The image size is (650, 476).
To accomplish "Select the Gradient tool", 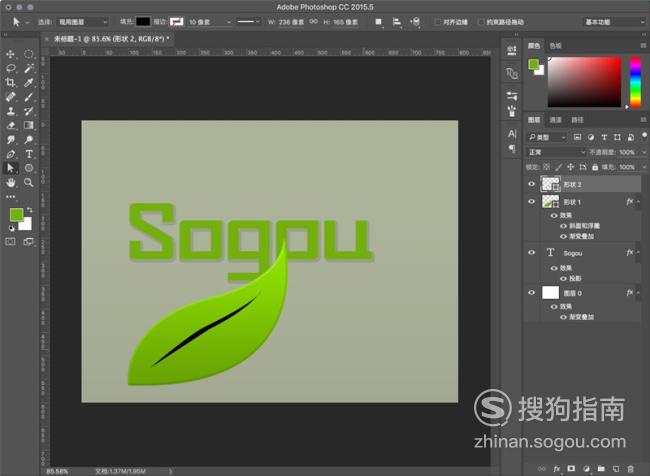I will point(29,125).
